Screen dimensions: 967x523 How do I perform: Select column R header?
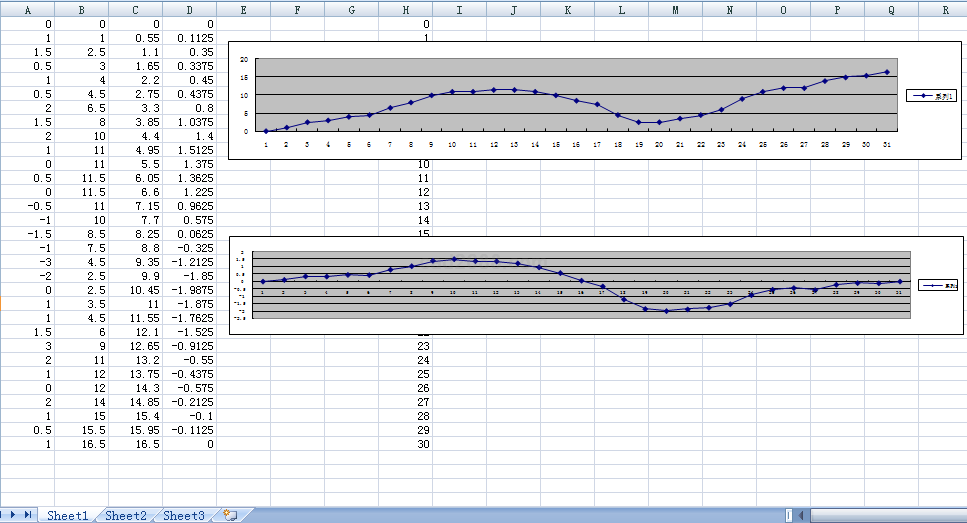[x=945, y=8]
